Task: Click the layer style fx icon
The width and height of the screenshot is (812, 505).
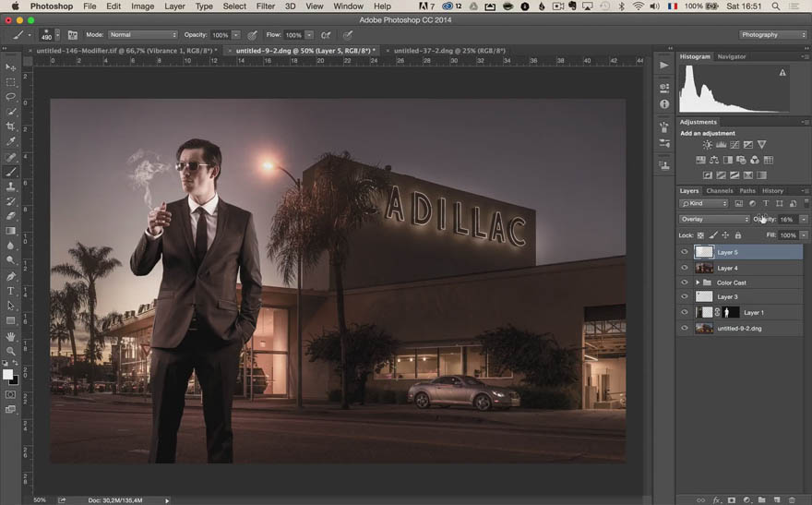Action: pos(717,500)
